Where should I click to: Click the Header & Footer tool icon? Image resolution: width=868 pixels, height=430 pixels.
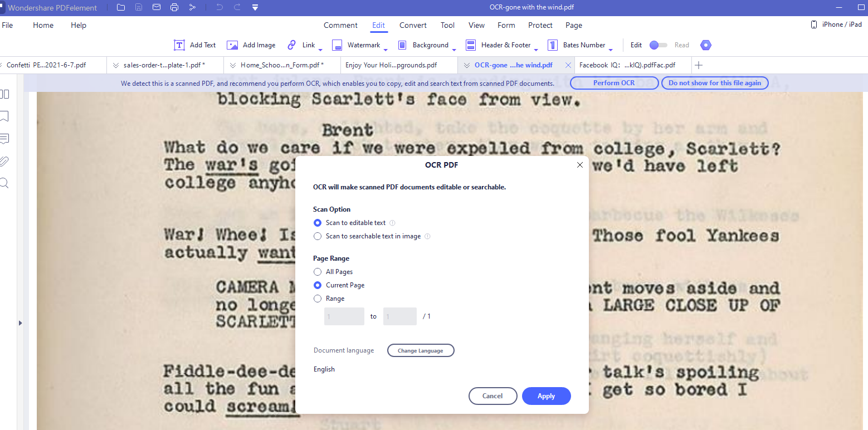(x=471, y=45)
